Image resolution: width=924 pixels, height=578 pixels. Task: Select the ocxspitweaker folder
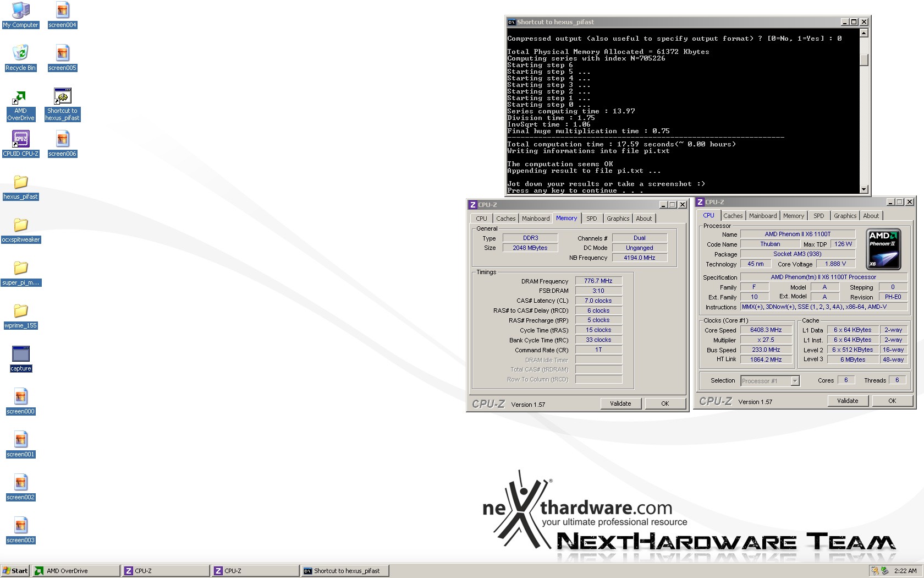click(x=20, y=230)
